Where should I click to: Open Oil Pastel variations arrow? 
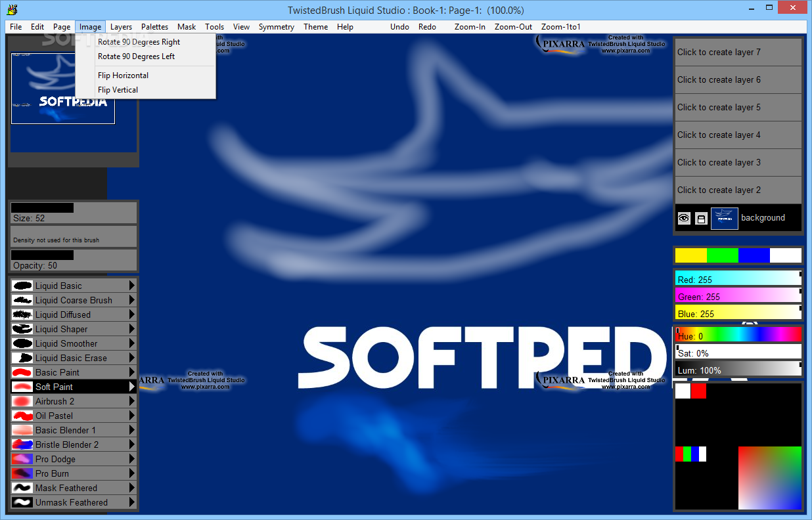(x=132, y=416)
